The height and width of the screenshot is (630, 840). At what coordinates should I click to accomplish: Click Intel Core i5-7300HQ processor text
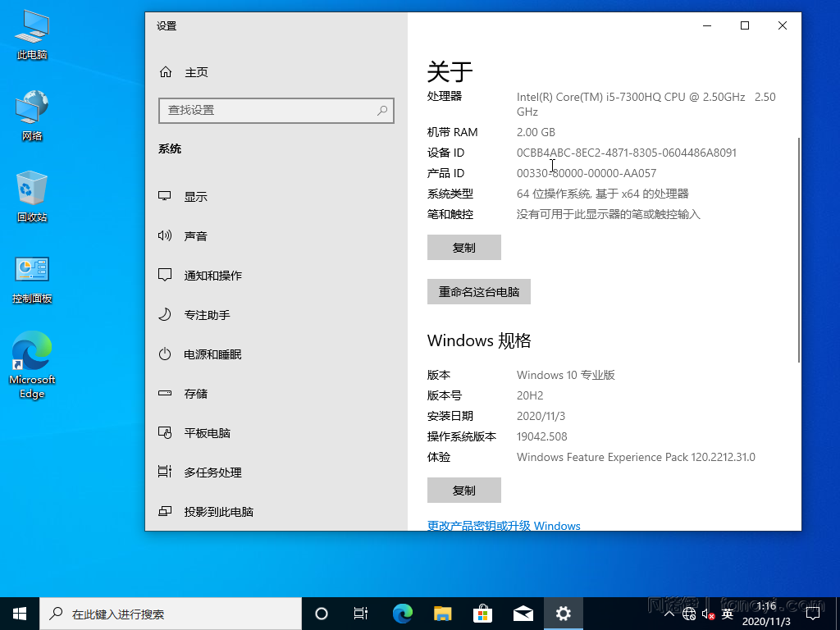coord(646,104)
